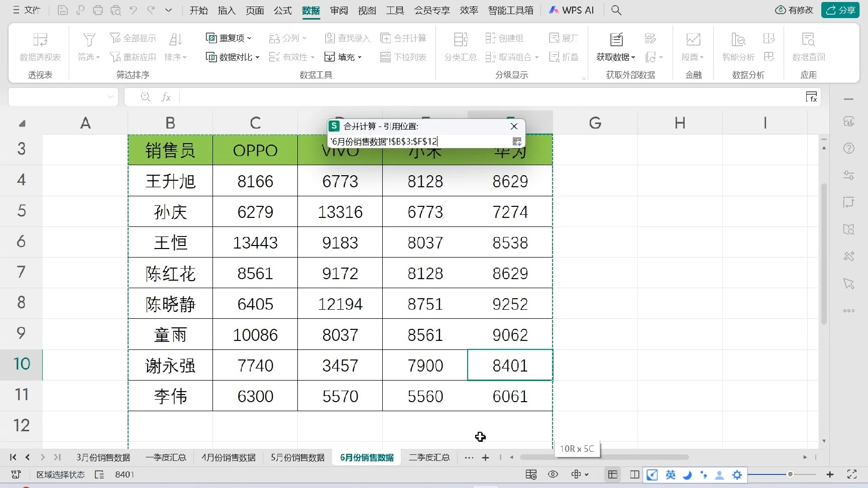Click the Name Box input field
Viewport: 868px width, 488px height.
[57, 97]
